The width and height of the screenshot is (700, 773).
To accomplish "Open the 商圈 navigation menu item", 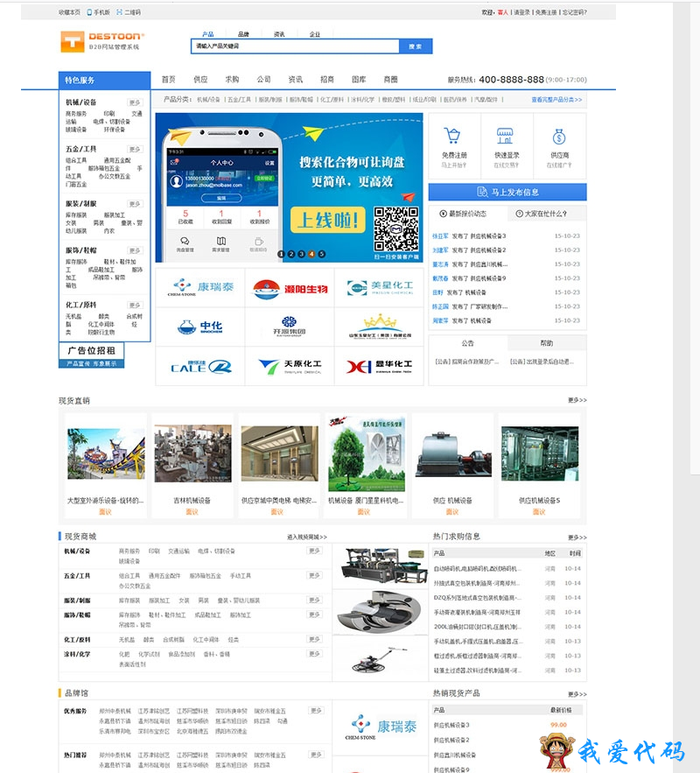I will tap(390, 80).
